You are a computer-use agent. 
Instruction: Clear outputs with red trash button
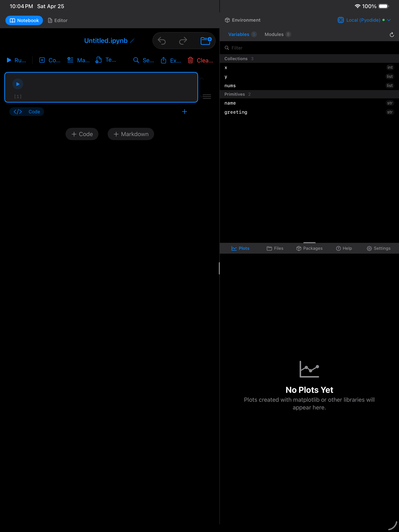click(200, 60)
